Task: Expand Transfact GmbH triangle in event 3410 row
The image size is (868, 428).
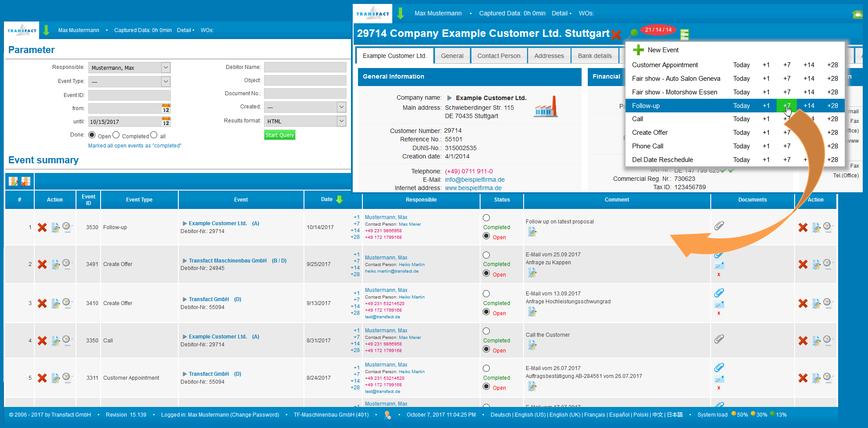Action: click(x=185, y=299)
